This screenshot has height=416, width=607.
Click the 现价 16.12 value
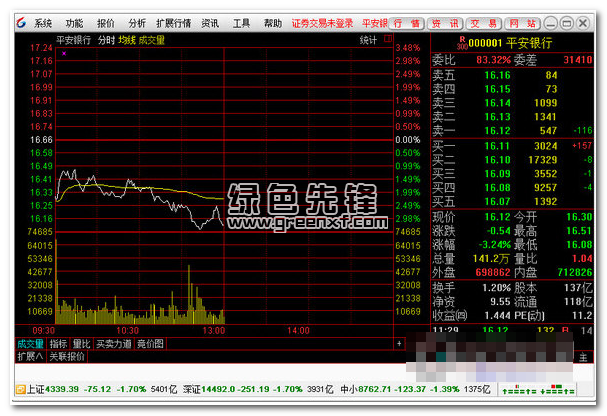pos(497,217)
